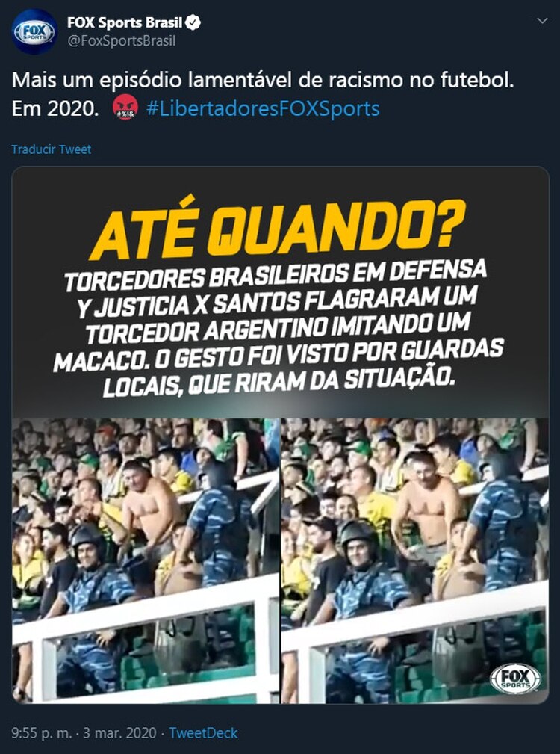
Task: Open the right stadium crowd photo
Action: (415, 560)
